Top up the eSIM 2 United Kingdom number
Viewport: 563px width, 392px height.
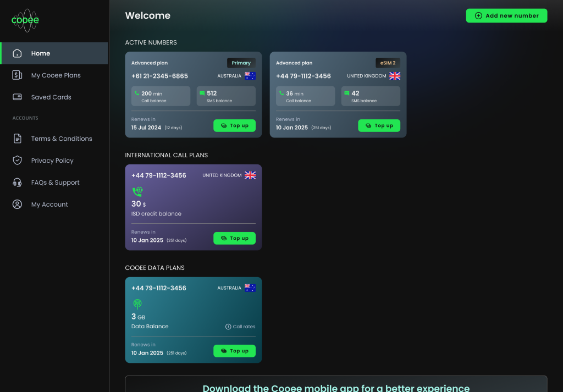point(379,126)
